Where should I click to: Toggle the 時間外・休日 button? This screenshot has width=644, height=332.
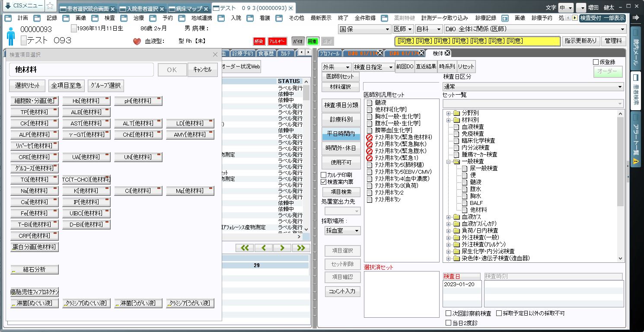[x=341, y=148]
